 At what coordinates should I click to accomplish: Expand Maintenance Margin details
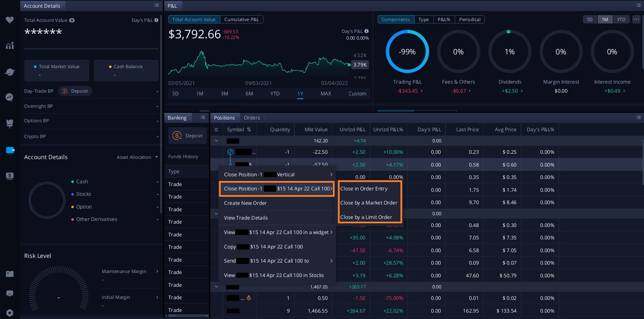157,271
